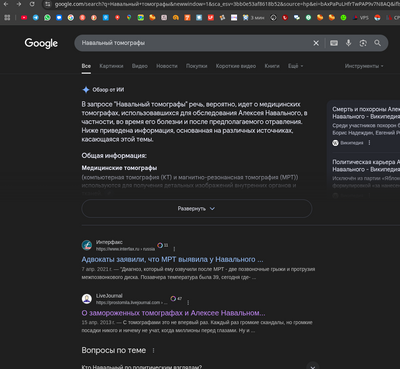Open 'Политическая карьера' Wikipedia card

tap(366, 165)
